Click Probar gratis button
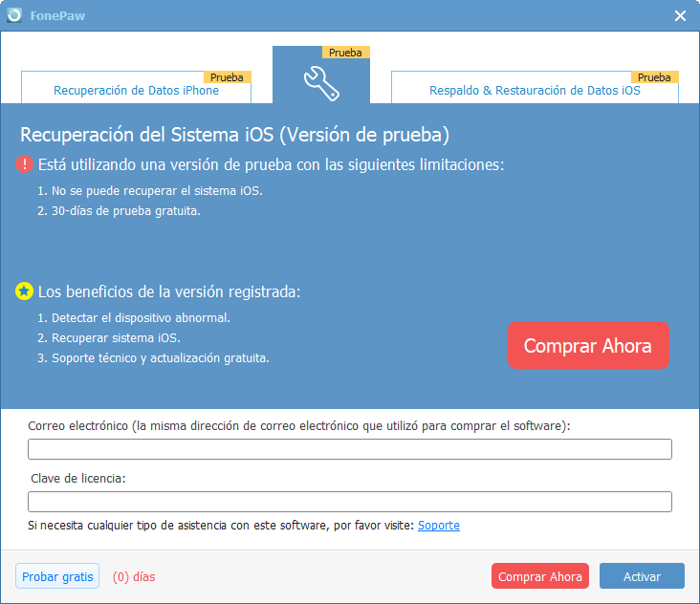 [57, 576]
